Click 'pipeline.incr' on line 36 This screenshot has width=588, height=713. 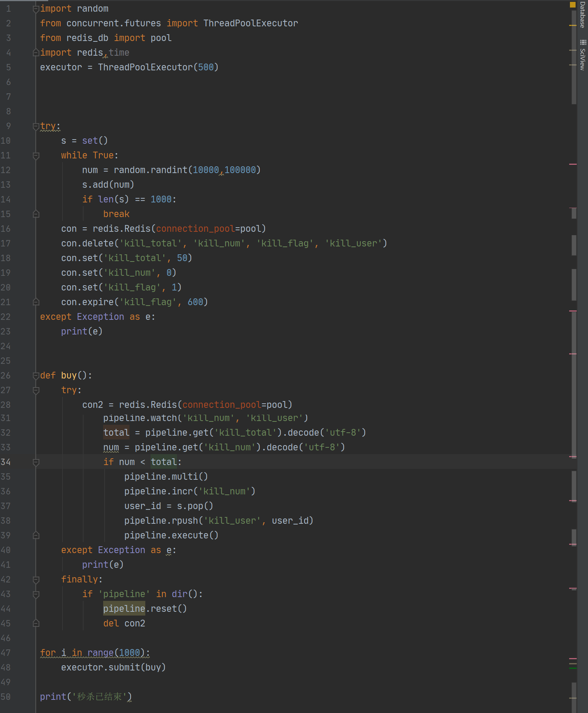point(158,491)
